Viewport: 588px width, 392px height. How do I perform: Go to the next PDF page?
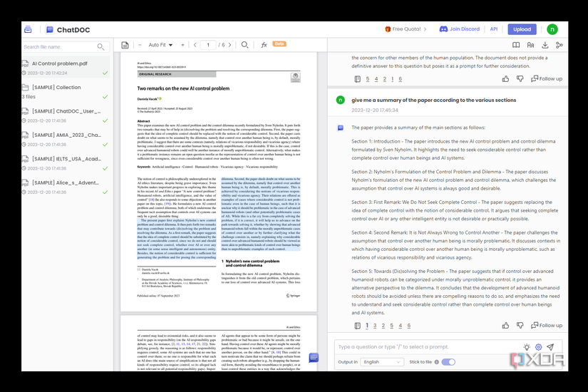click(230, 45)
